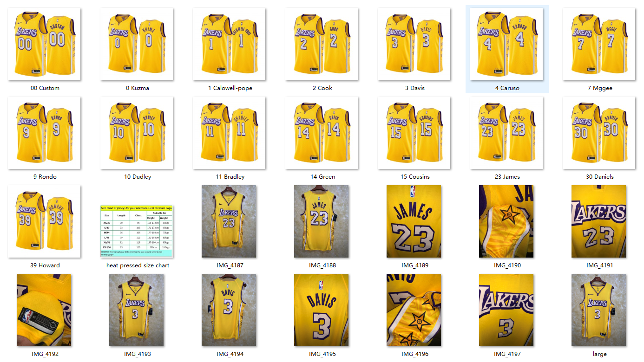This screenshot has width=644, height=362.
Task: Select the highlighted 4 Caruso thumbnail
Action: point(506,44)
